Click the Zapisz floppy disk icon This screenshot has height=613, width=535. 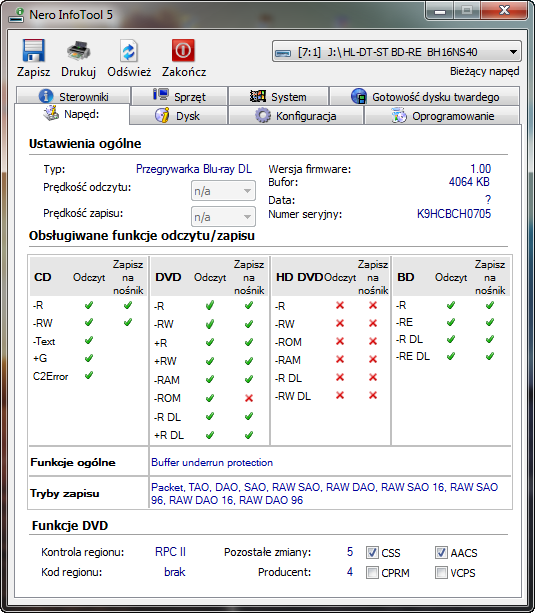click(x=33, y=50)
